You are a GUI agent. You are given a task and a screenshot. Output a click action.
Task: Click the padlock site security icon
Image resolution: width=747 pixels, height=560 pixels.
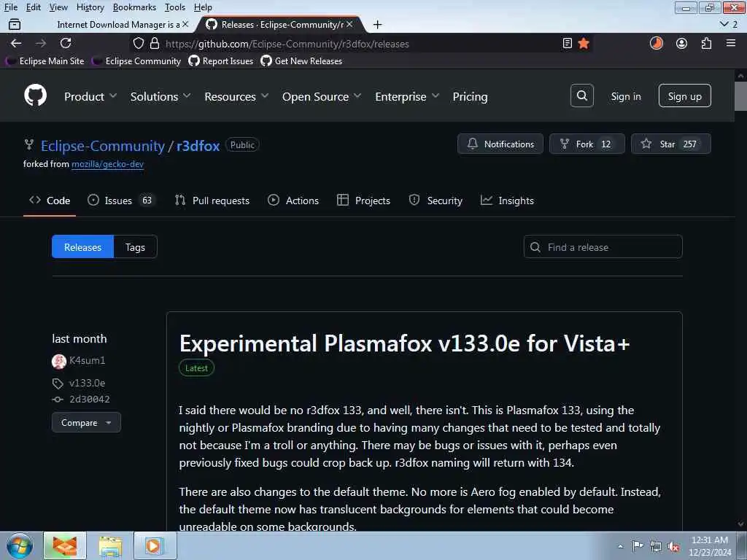click(x=155, y=43)
